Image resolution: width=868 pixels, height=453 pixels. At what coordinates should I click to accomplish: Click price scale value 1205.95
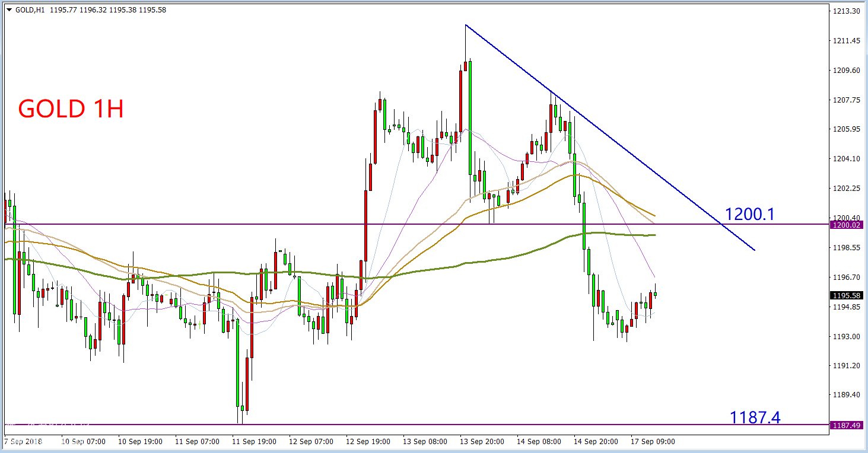tap(847, 129)
